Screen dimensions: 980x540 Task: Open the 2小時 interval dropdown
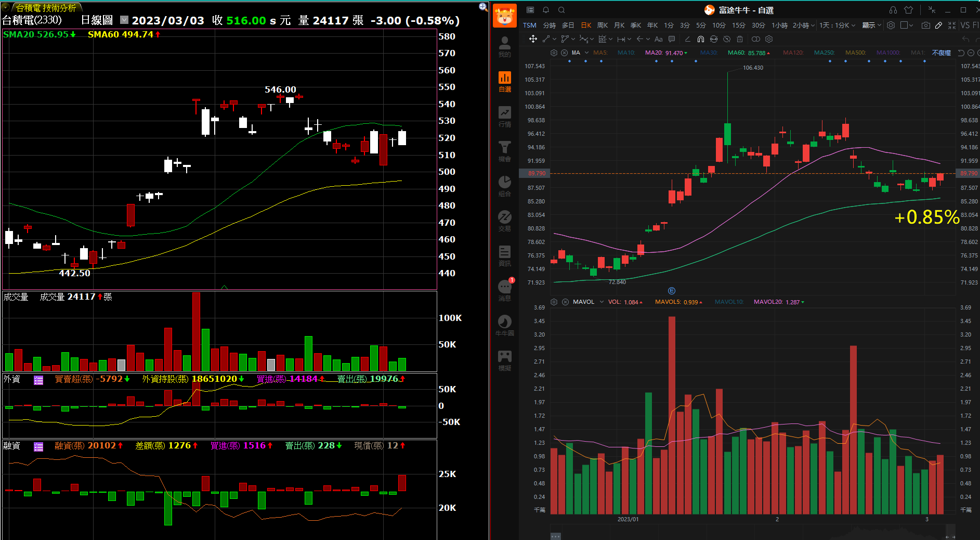(804, 25)
